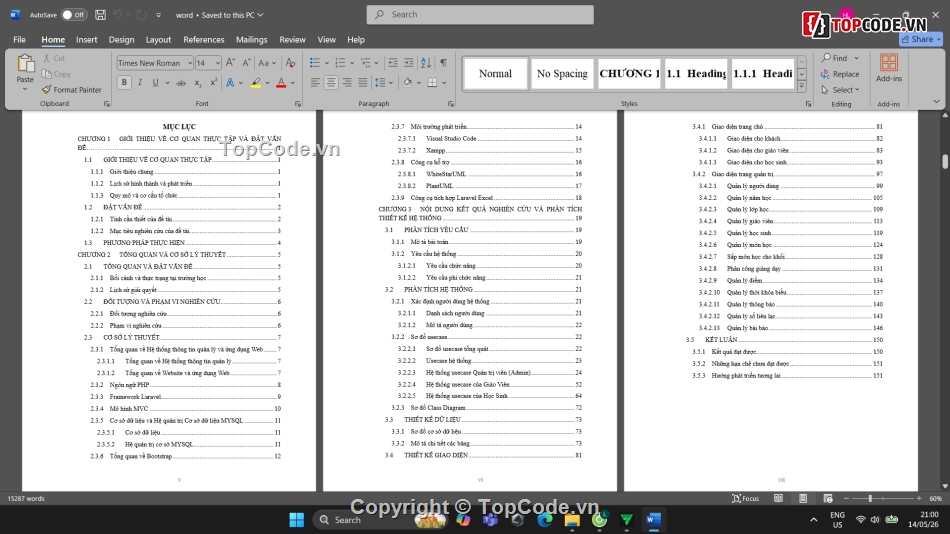Apply the red font color
The height and width of the screenshot is (534, 950).
click(281, 82)
